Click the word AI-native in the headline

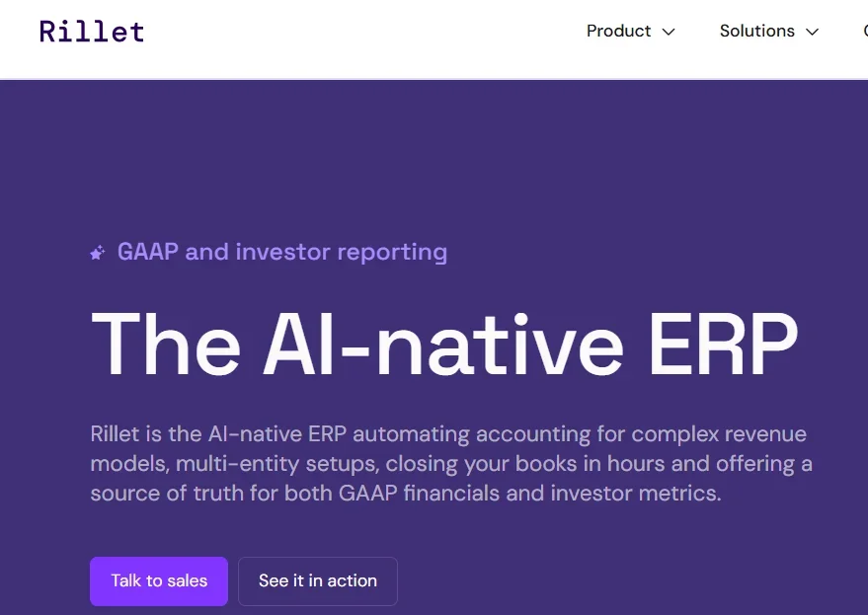point(443,344)
